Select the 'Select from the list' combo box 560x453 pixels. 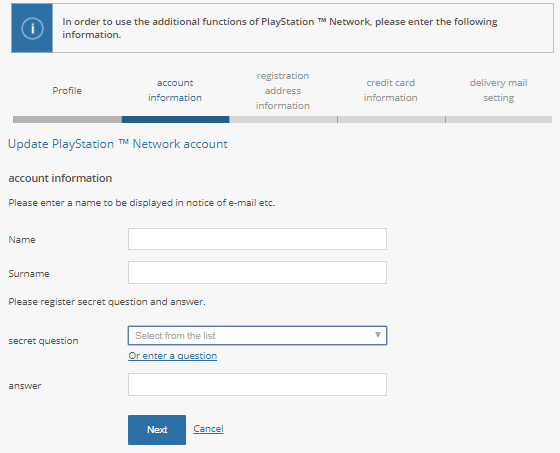coord(257,335)
